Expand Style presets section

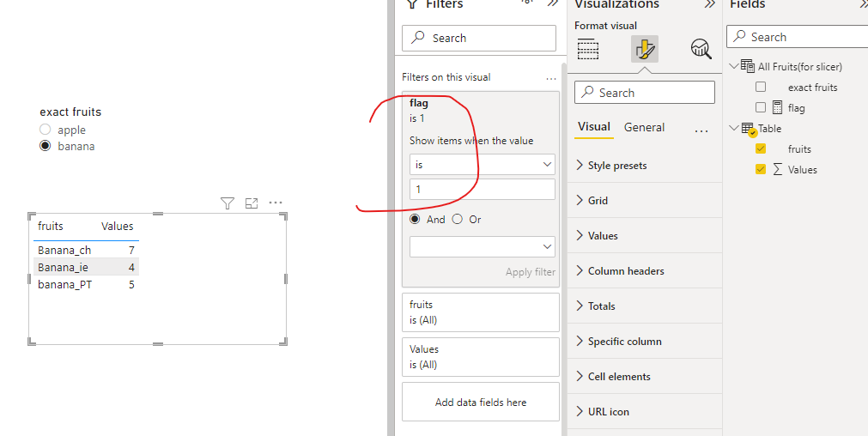coord(645,166)
